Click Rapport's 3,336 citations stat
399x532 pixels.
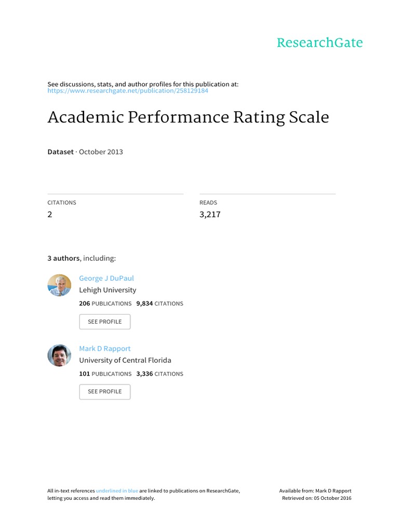pos(159,374)
